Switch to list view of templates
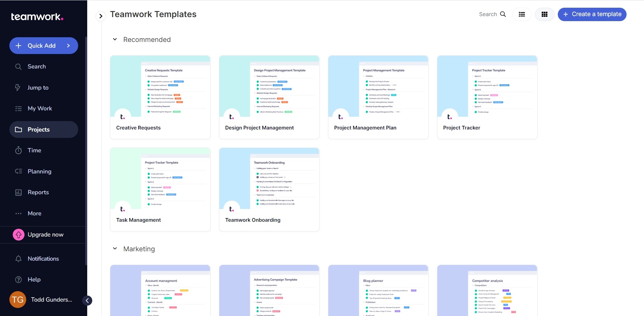 (522, 14)
